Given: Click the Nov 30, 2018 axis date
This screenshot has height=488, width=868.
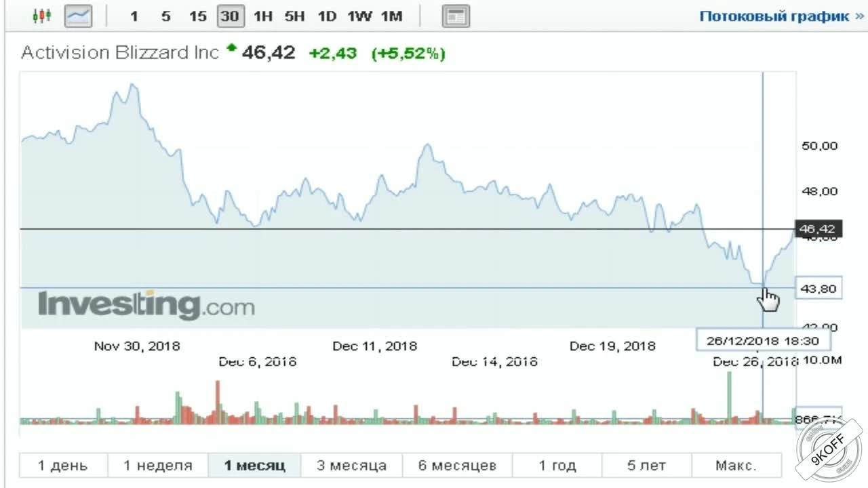Looking at the screenshot, I should tap(137, 346).
